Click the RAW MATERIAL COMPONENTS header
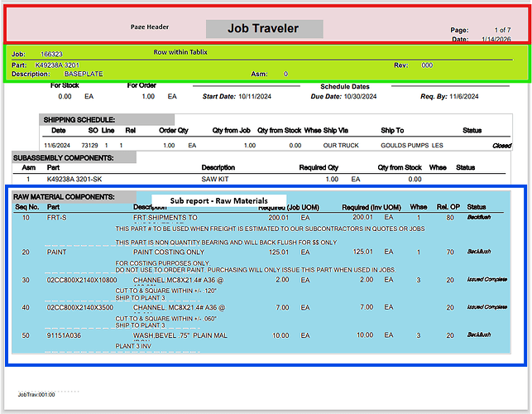 tap(64, 197)
